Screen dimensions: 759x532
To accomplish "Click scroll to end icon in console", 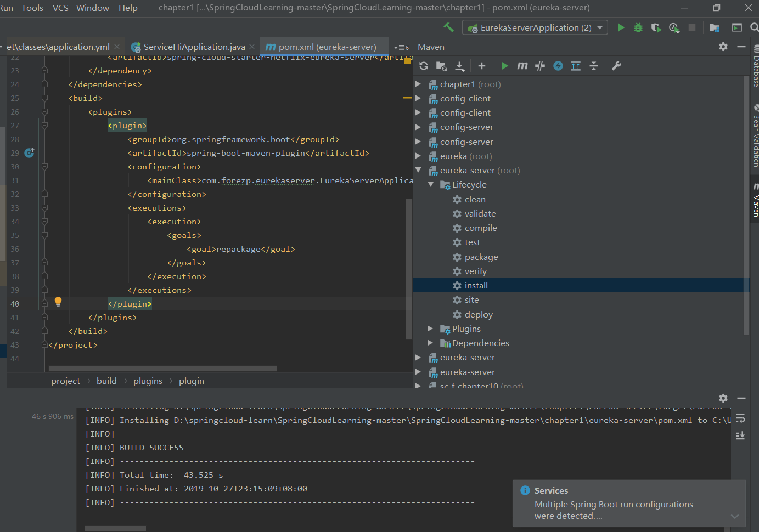I will (x=740, y=435).
